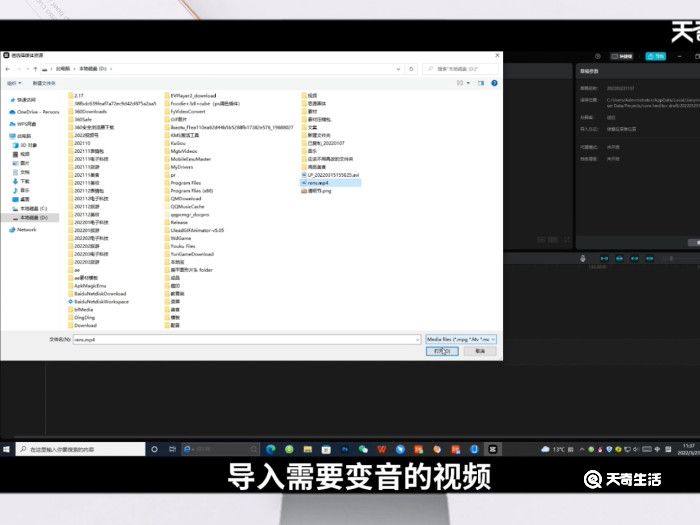Screen dimensions: 700x525
Task: Select This PC in the navigation pane
Action: (x=21, y=136)
